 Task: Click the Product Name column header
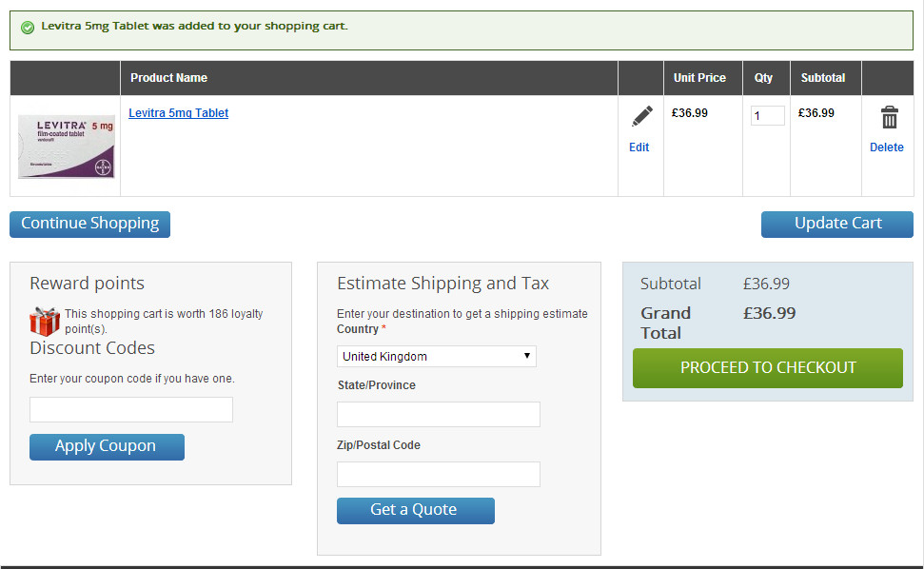click(168, 78)
